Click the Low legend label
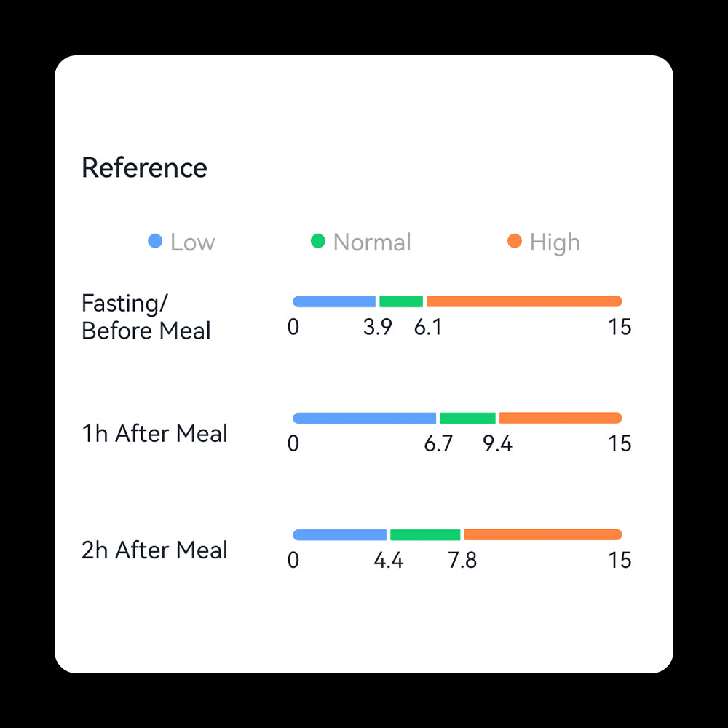Screen dimensions: 728x728 point(192,242)
